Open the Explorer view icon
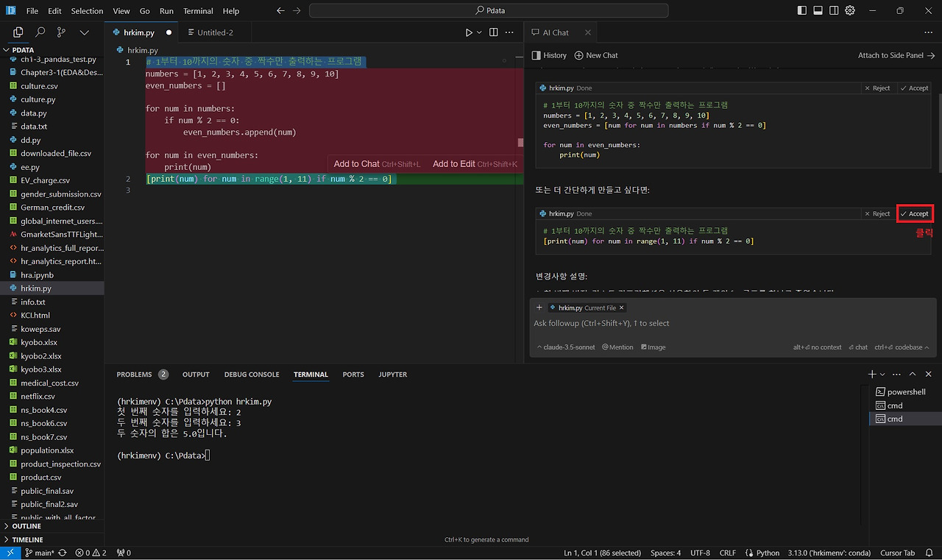The height and width of the screenshot is (560, 942). point(18,32)
